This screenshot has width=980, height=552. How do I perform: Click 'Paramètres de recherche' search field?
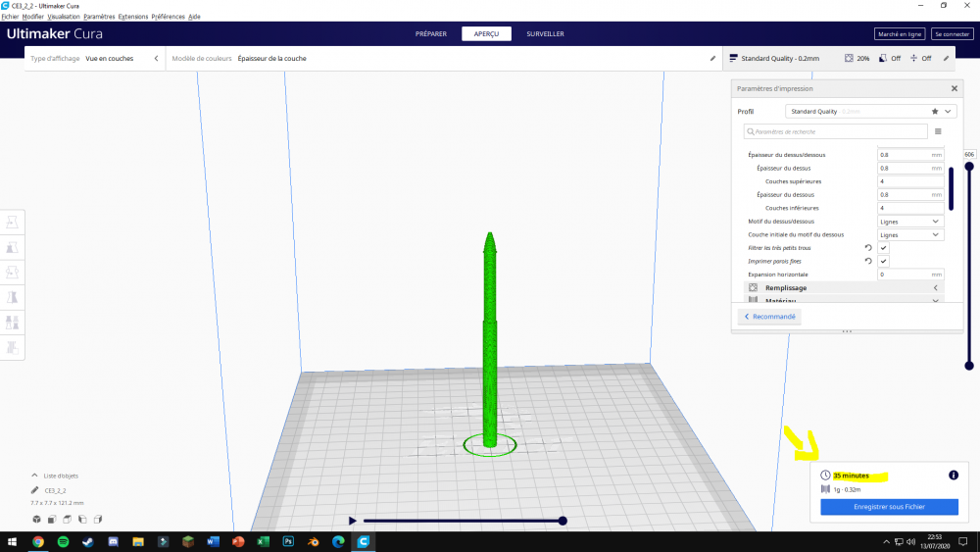click(836, 131)
